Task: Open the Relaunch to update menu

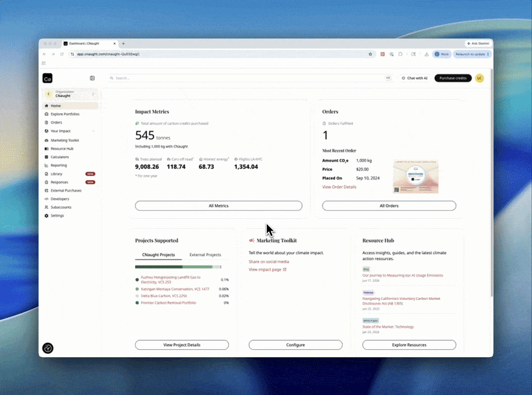Action: point(472,54)
